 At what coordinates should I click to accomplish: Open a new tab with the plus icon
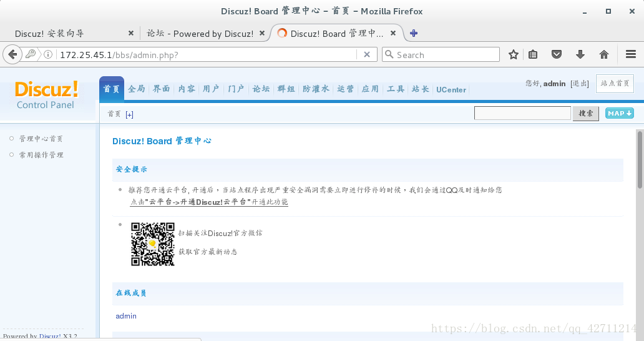(414, 33)
